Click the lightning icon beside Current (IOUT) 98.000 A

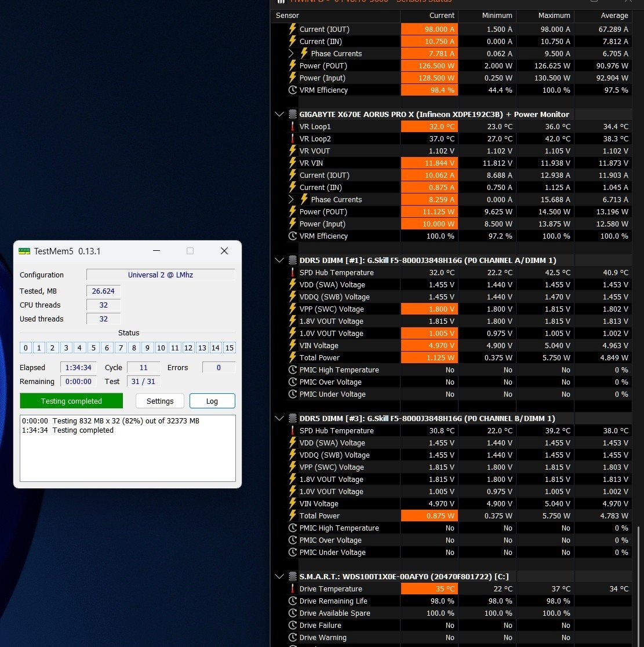tap(293, 30)
